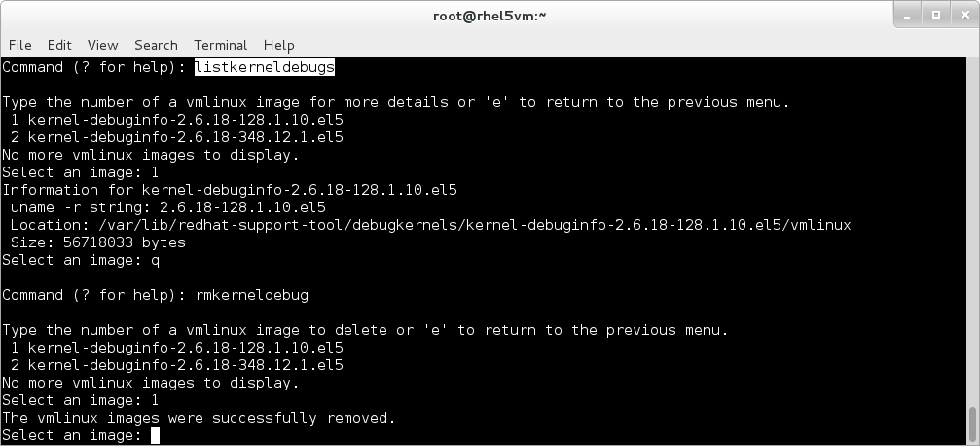Click the successfully removed message line
Screen dimensions: 980x446
point(199,418)
